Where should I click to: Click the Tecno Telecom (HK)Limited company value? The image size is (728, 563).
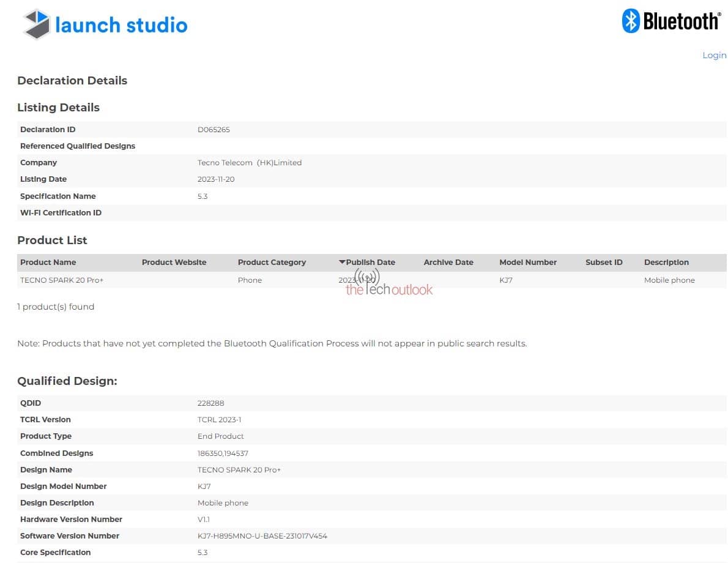(x=250, y=162)
